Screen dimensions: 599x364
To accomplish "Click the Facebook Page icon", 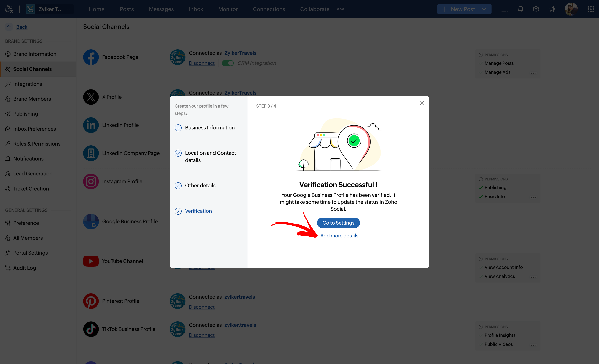I will [91, 57].
